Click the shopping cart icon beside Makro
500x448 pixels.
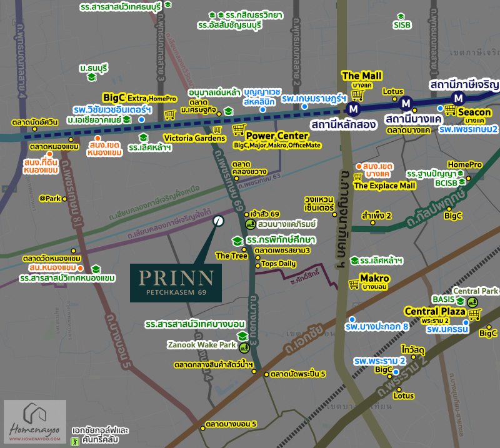(x=354, y=284)
